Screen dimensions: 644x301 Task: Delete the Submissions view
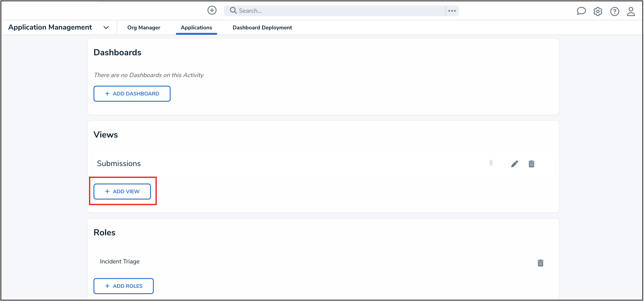pos(531,164)
